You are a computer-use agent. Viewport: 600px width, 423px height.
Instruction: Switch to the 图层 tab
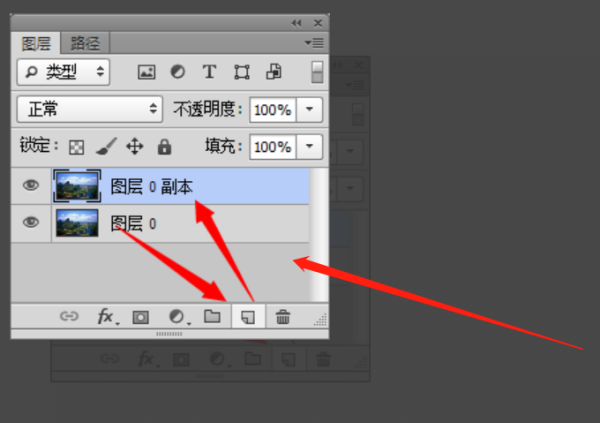36,43
